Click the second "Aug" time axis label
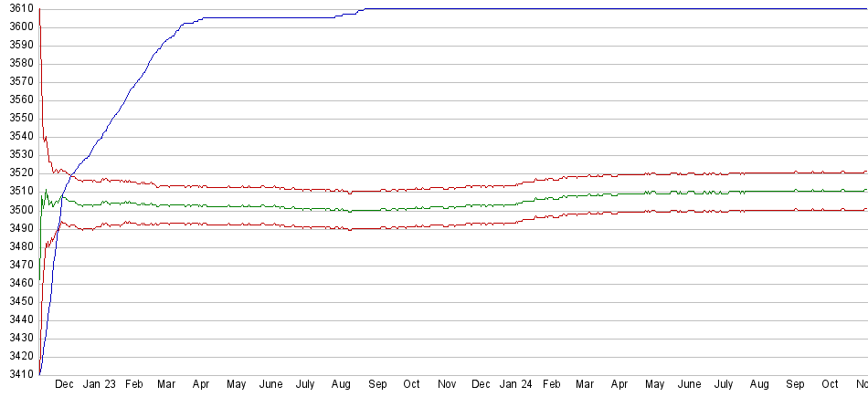The image size is (868, 397). [x=759, y=385]
